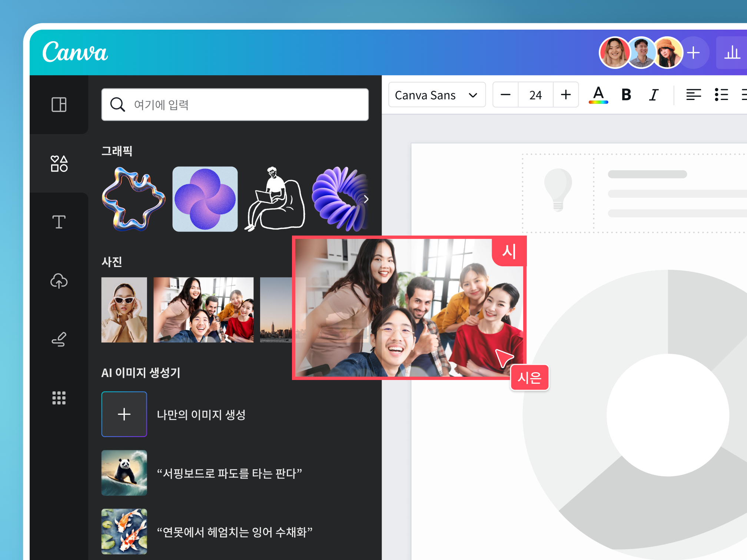Toggle italic formatting
This screenshot has width=747, height=560.
[x=654, y=95]
